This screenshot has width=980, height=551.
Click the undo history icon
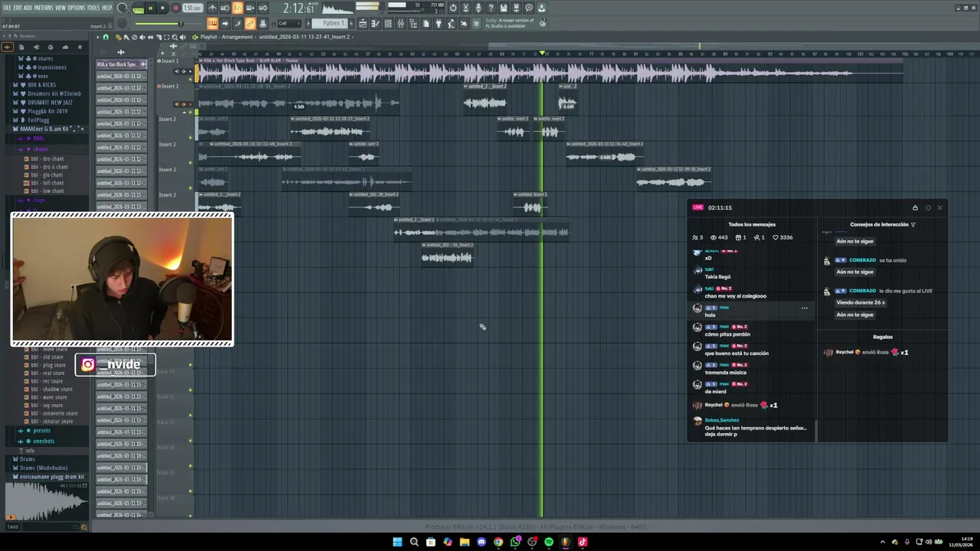(453, 8)
